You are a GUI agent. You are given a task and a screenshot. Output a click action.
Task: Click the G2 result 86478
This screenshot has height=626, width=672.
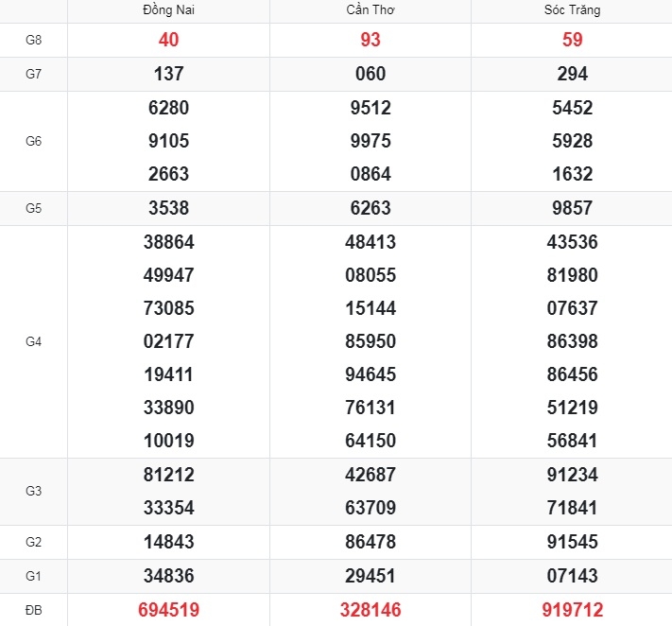coord(370,542)
